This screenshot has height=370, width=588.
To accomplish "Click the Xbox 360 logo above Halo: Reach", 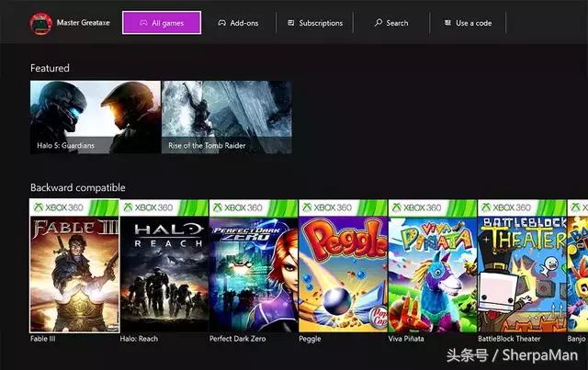I will coord(148,207).
